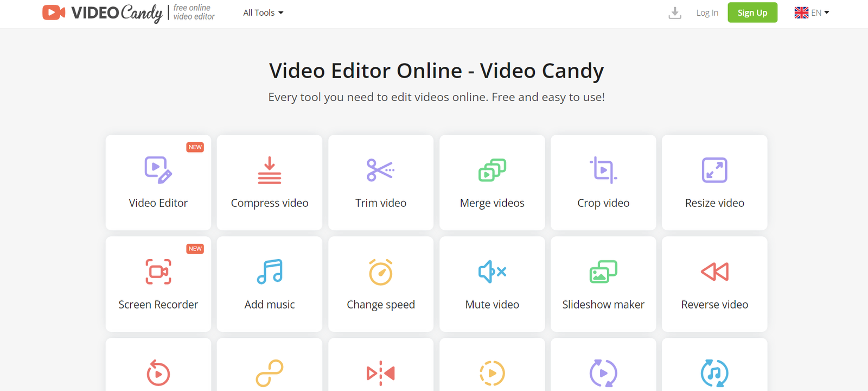Screen dimensions: 868x391
Task: Open the Video Editor tool tile
Action: [158, 182]
